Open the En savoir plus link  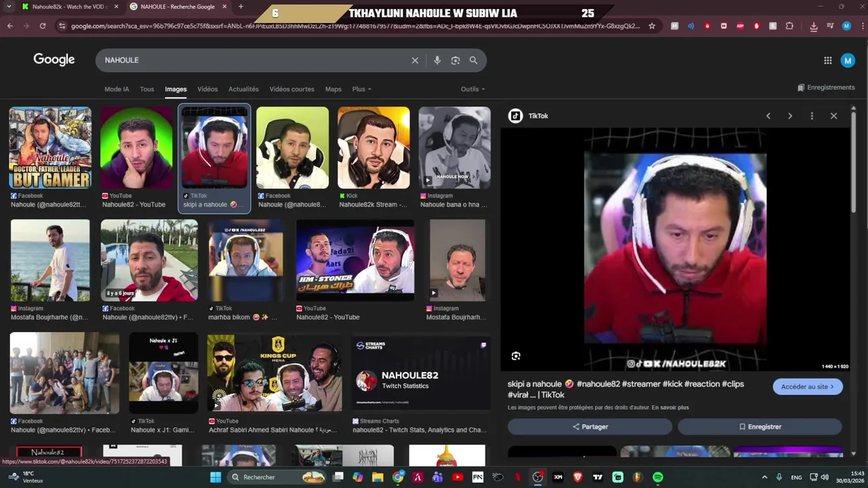[x=670, y=407]
